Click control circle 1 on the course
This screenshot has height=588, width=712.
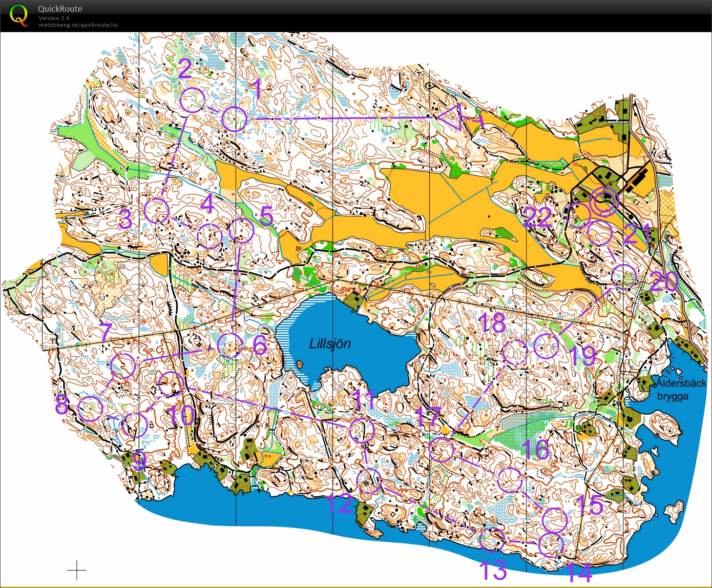[234, 119]
